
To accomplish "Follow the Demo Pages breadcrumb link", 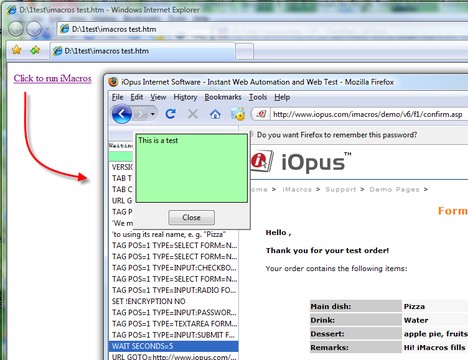I will [394, 189].
